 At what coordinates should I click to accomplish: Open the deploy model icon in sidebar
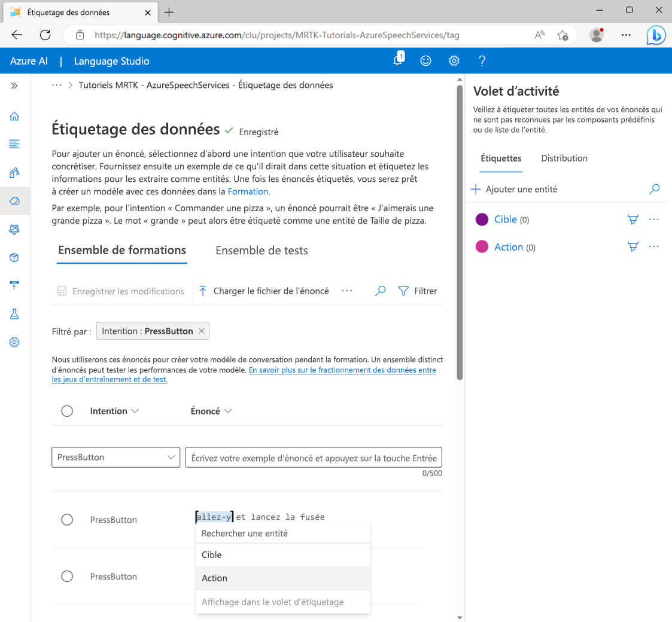point(14,285)
